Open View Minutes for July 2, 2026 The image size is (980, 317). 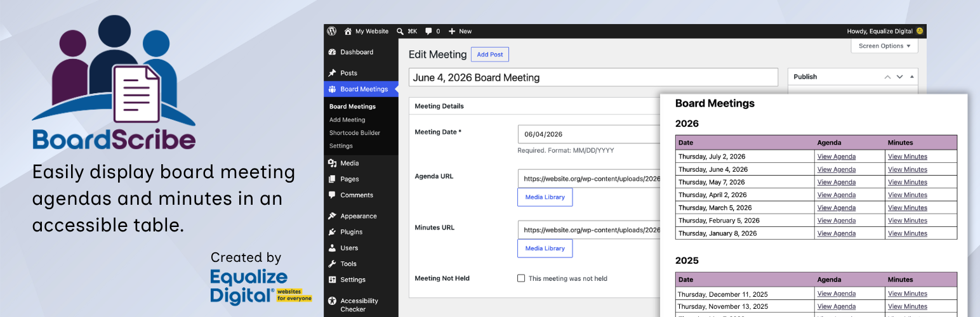908,157
